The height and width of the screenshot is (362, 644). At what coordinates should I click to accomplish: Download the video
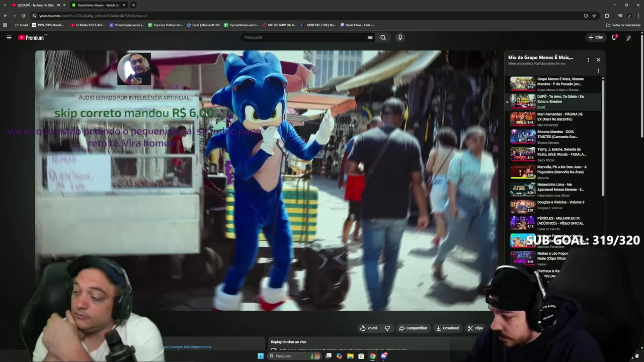click(x=447, y=328)
